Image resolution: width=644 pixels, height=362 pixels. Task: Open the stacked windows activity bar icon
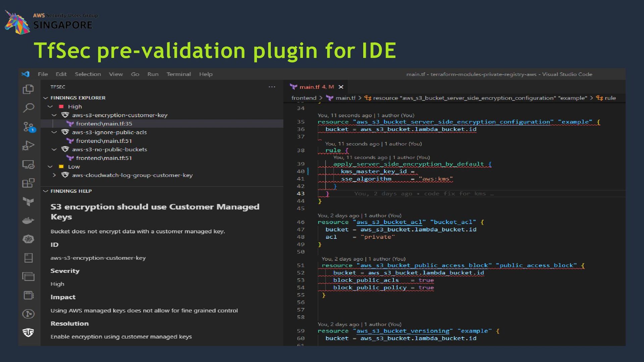click(28, 277)
